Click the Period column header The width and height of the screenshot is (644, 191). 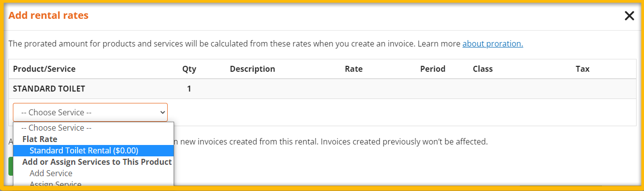[433, 69]
